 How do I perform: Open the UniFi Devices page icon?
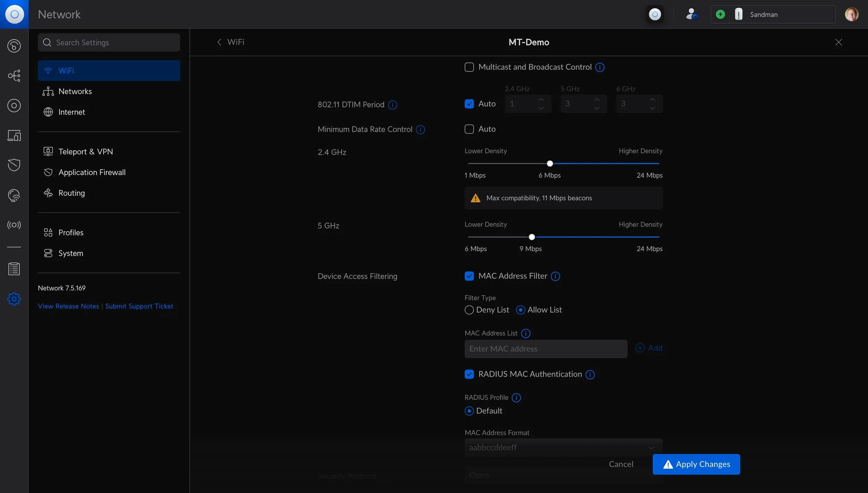tap(14, 106)
